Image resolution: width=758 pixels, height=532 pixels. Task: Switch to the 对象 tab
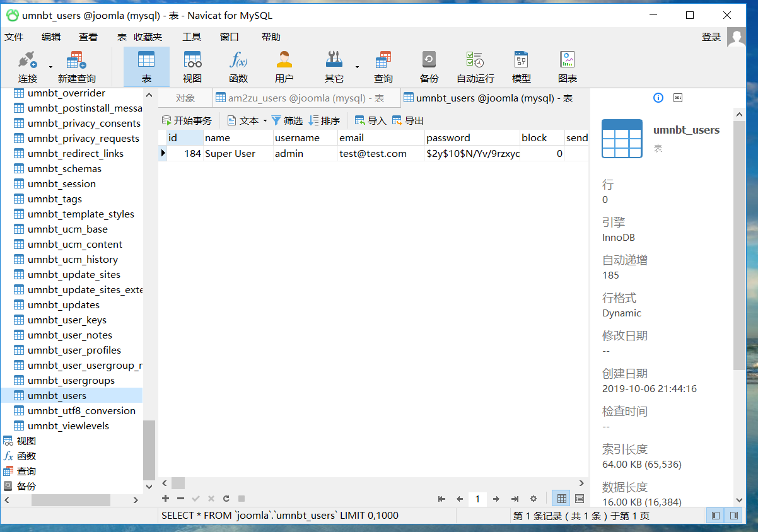click(185, 98)
